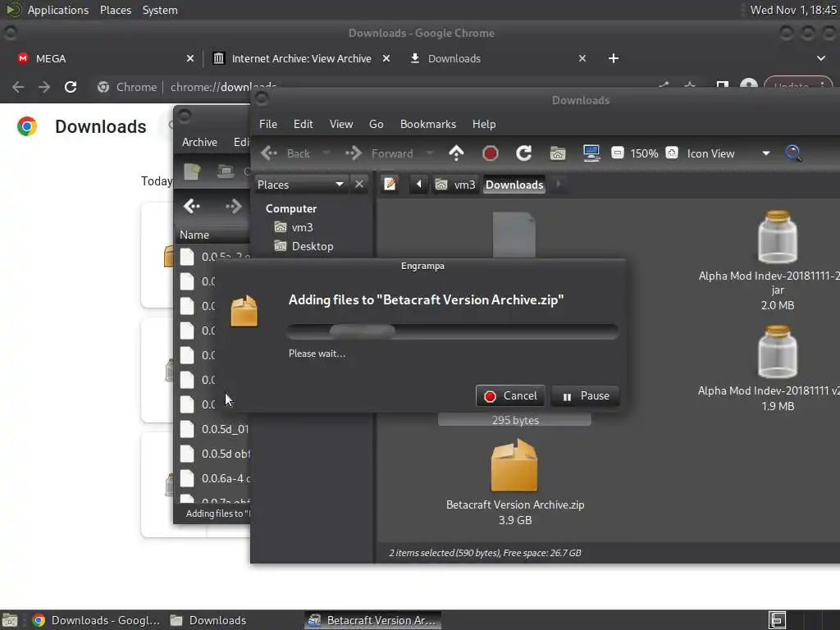Open the Bookmarks menu
This screenshot has height=630, width=840.
click(428, 124)
